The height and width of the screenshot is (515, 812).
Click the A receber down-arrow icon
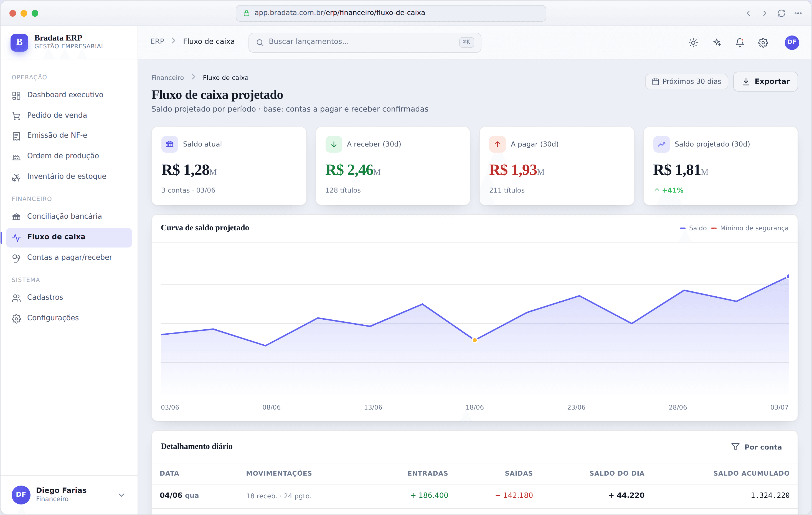pyautogui.click(x=334, y=144)
